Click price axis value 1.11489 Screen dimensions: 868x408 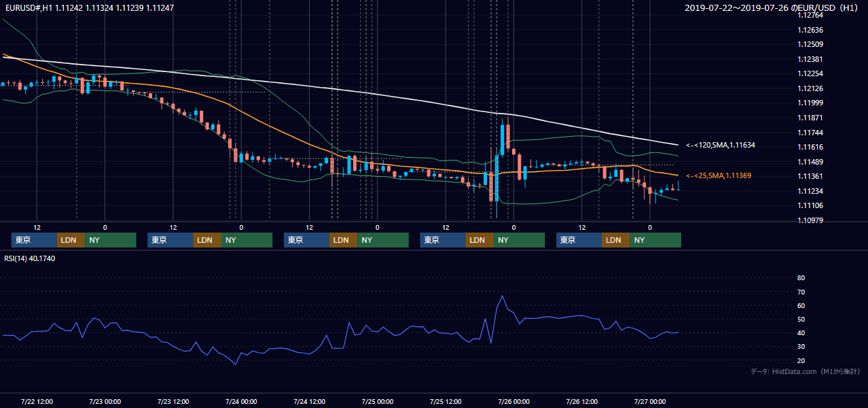tap(810, 162)
